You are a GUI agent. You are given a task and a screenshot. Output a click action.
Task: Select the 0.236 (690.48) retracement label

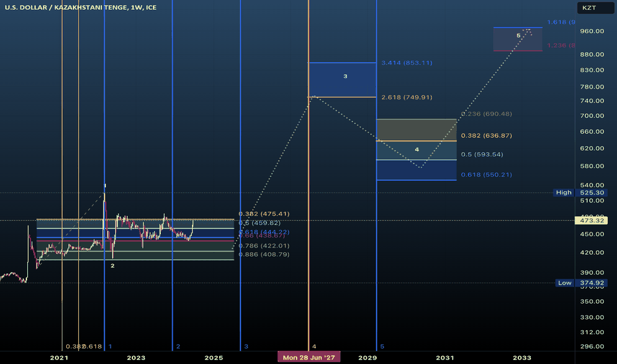487,114
